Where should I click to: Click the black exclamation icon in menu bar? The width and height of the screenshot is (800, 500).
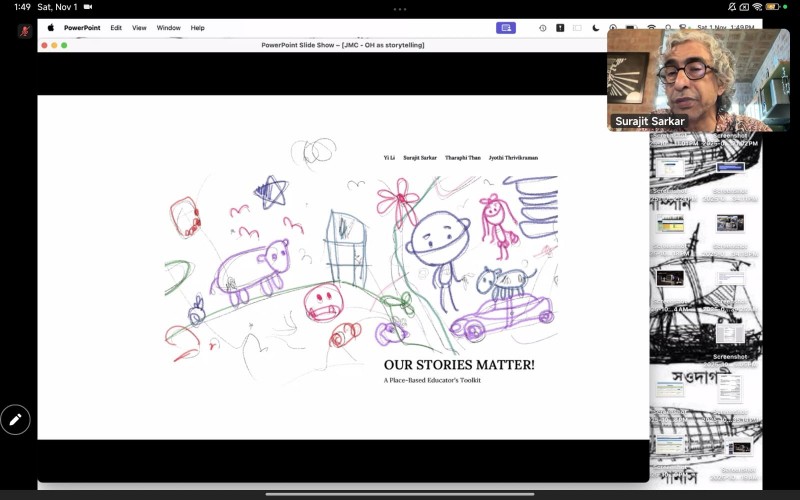[x=560, y=28]
